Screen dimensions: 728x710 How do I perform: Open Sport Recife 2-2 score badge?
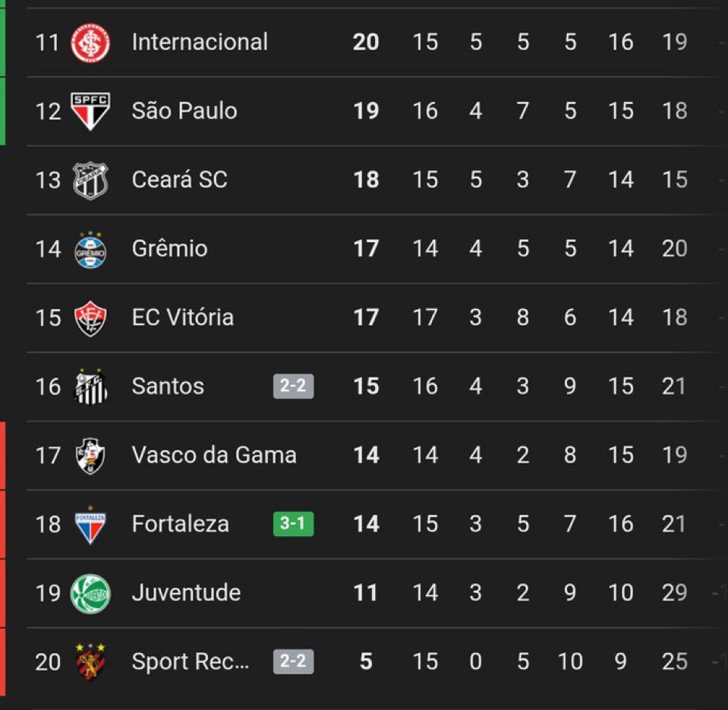[293, 661]
